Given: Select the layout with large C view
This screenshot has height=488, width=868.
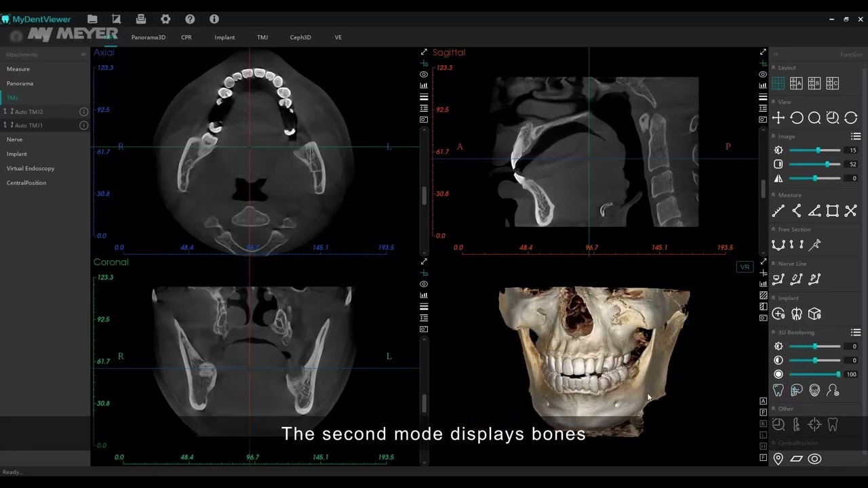Looking at the screenshot, I should [x=833, y=83].
